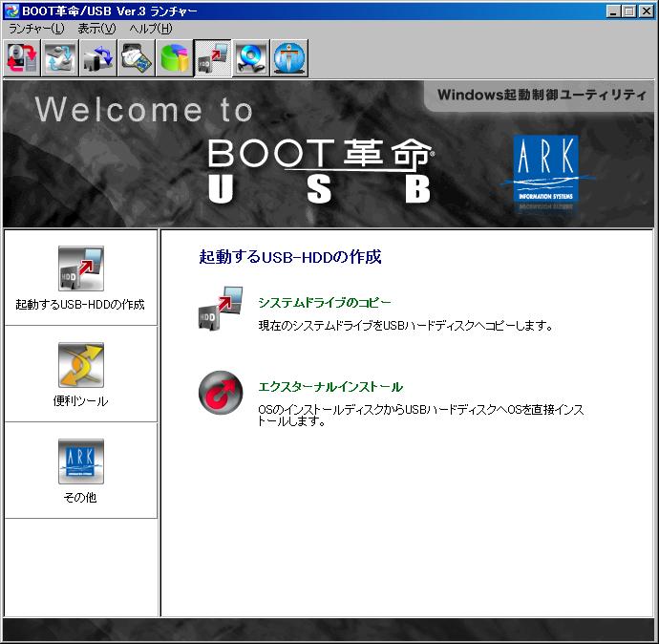Select the 起動するUSB-HDDの作成 sidebar icon

point(80,268)
